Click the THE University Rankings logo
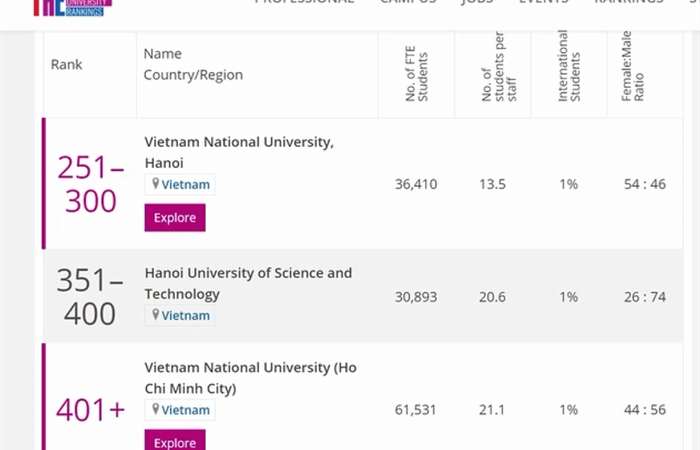The image size is (700, 450). (73, 7)
